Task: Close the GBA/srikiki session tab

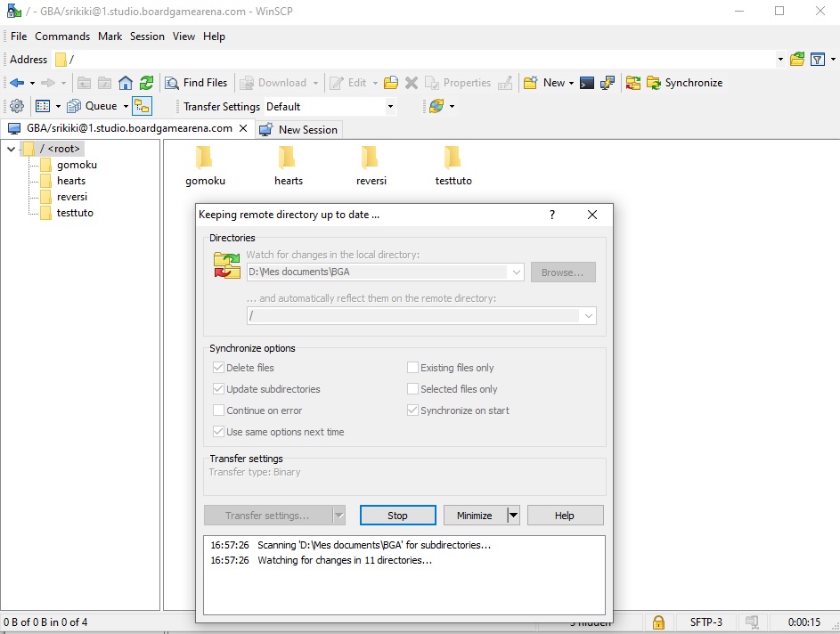Action: tap(242, 128)
